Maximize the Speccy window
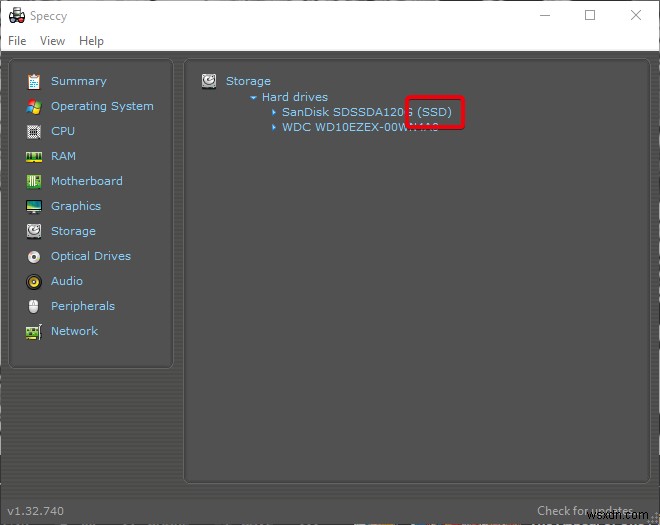Viewport: 660px width, 525px height. [x=590, y=16]
